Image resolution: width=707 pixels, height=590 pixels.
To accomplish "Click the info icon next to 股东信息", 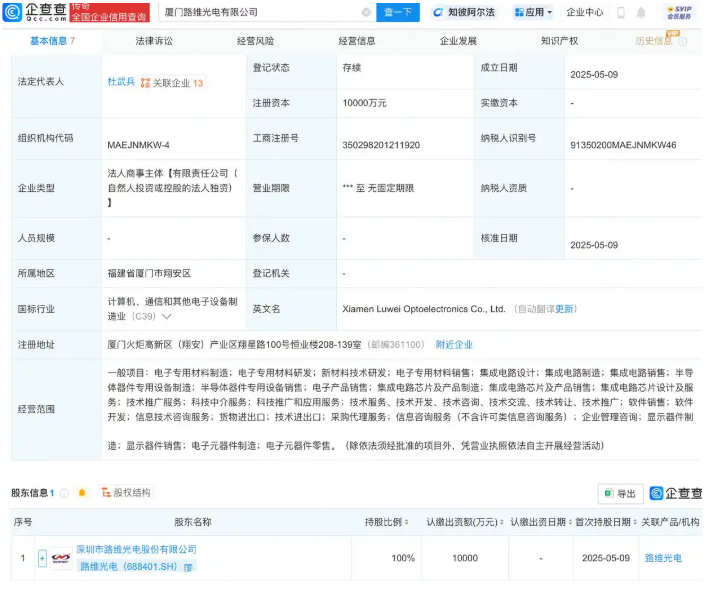I will [64, 493].
